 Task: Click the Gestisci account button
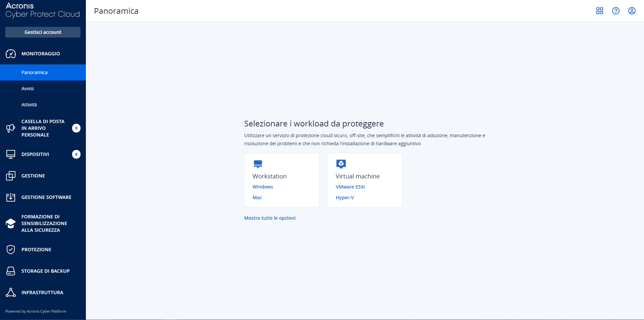pyautogui.click(x=43, y=32)
